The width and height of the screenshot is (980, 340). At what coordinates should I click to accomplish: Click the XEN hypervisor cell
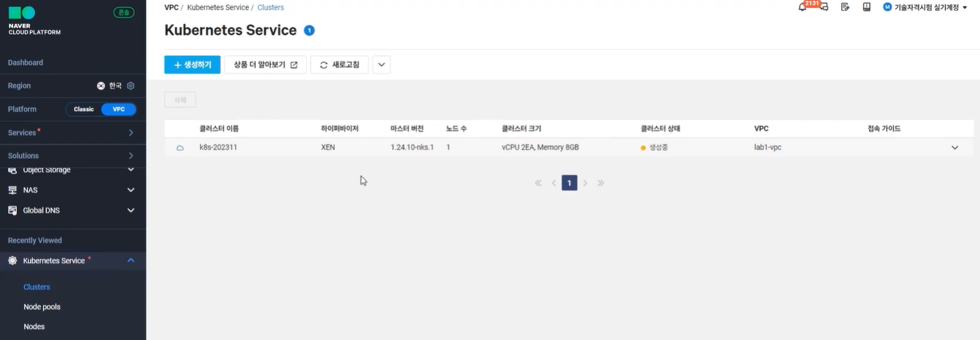pos(328,147)
